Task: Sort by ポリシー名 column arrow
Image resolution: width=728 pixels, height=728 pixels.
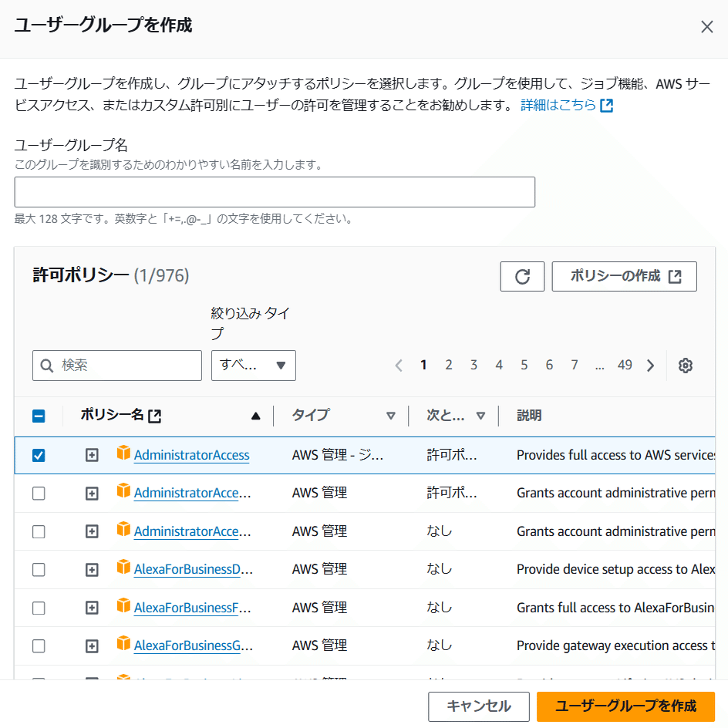Action: click(255, 416)
